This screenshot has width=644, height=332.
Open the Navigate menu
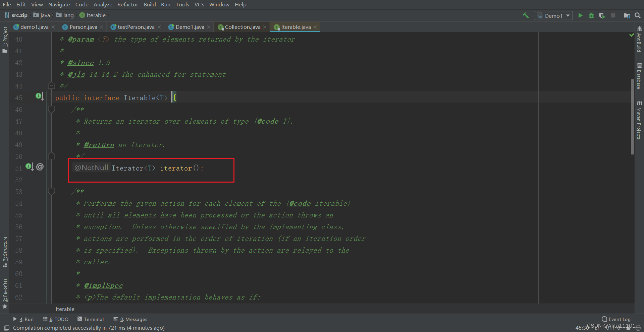(59, 4)
